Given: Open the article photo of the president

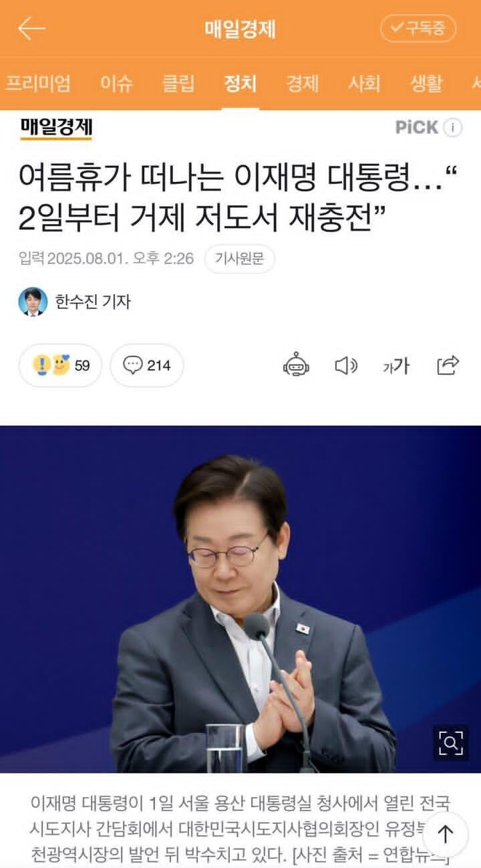Looking at the screenshot, I should pos(240,599).
